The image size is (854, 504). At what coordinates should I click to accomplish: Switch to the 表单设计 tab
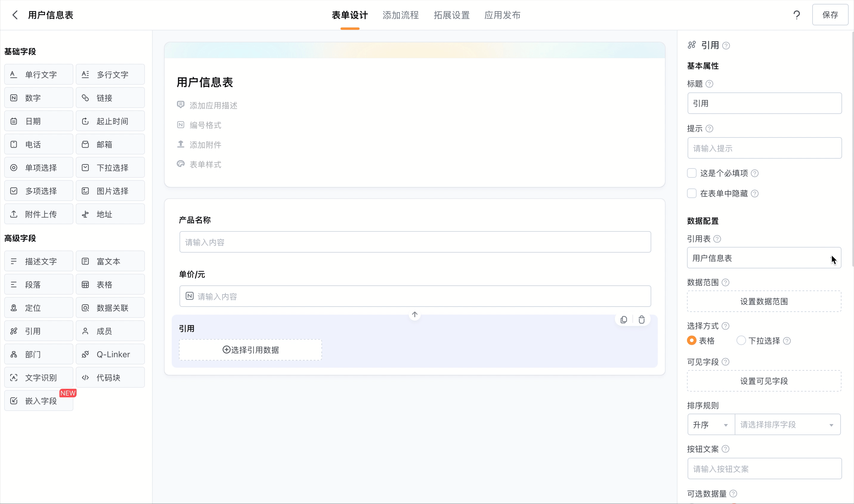(x=350, y=15)
